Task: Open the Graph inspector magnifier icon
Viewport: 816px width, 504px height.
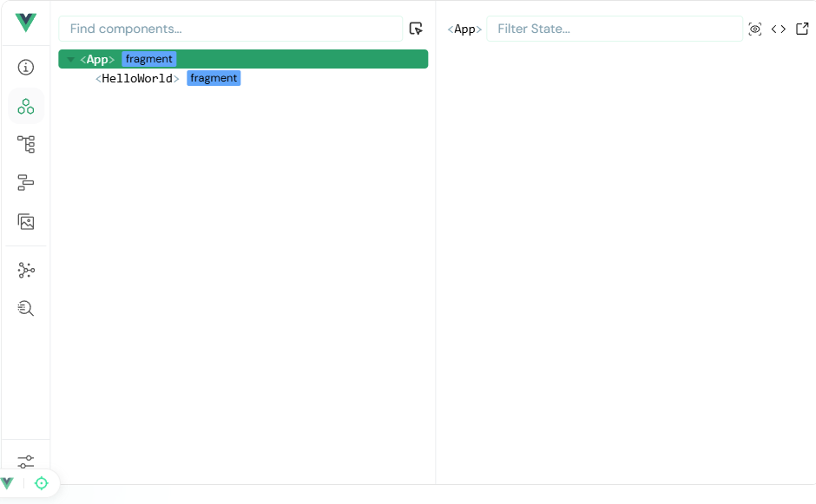Action: pyautogui.click(x=25, y=308)
